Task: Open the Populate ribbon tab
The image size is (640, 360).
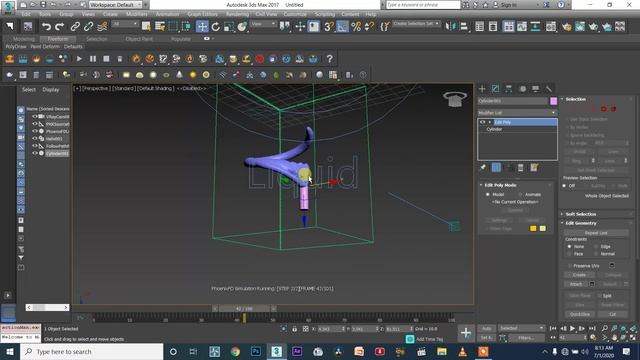Action: [x=180, y=39]
